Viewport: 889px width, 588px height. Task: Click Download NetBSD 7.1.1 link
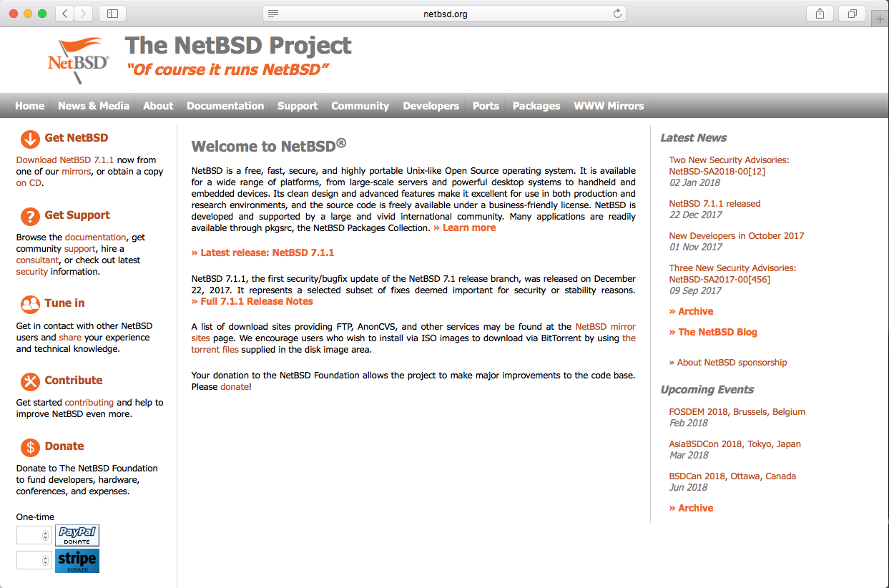pos(65,160)
